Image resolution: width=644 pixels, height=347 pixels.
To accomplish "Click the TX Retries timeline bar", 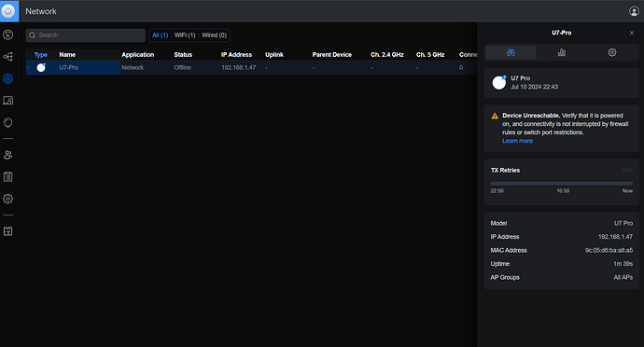I will (562, 184).
